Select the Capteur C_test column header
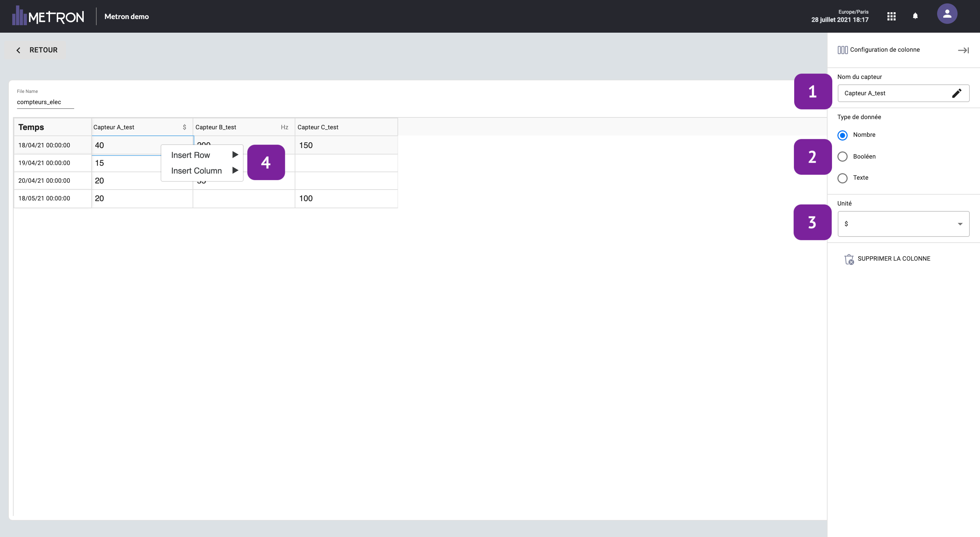Viewport: 980px width, 537px height. 345,127
